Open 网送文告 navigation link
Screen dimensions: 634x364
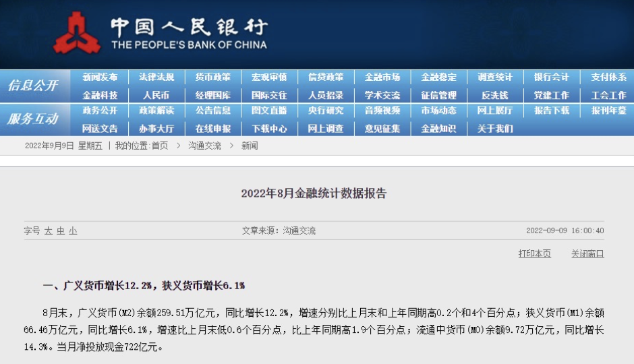pos(100,129)
